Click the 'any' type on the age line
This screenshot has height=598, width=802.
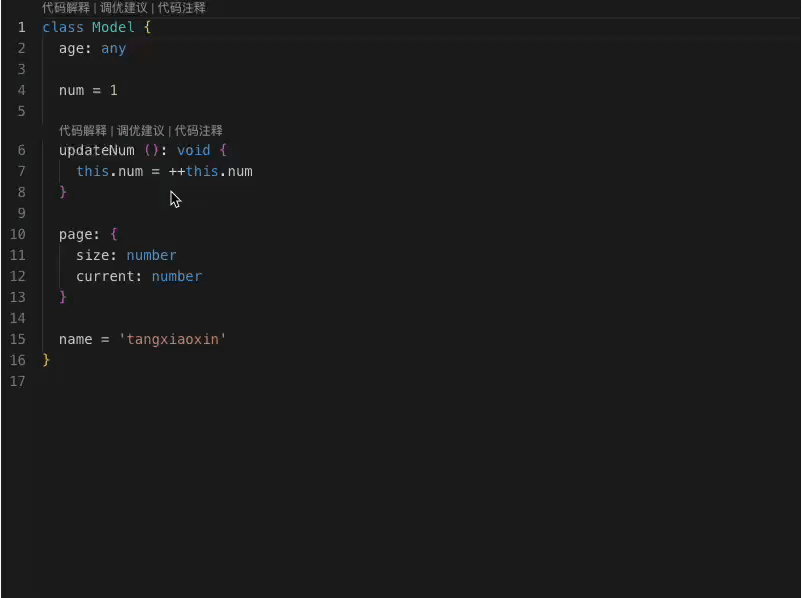pyautogui.click(x=113, y=48)
